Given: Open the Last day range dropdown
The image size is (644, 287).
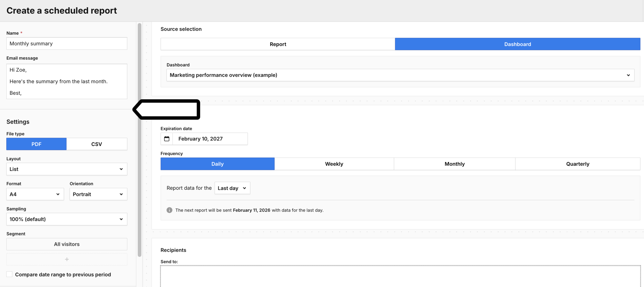Looking at the screenshot, I should pos(232,188).
